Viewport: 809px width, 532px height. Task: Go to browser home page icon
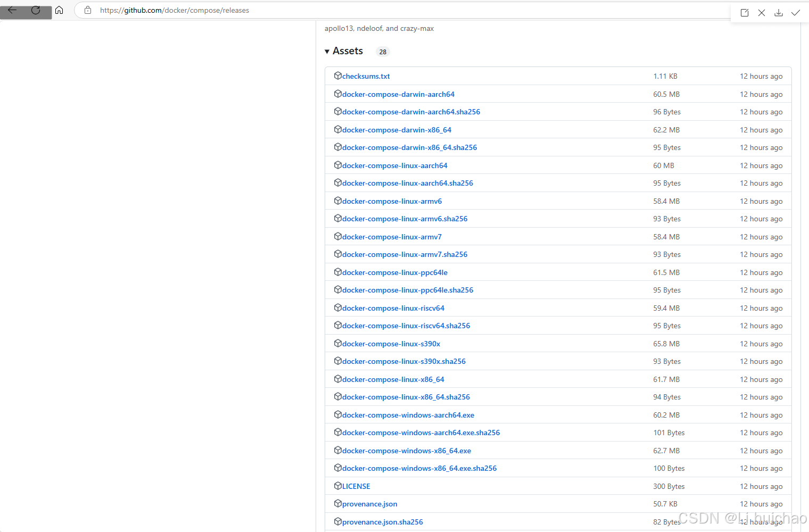click(59, 10)
